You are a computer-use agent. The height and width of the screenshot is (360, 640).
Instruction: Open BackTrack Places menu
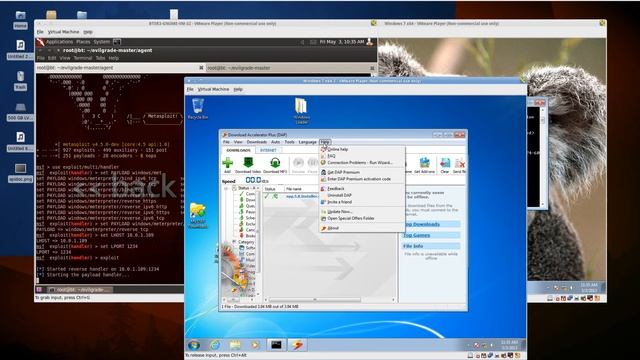83,42
